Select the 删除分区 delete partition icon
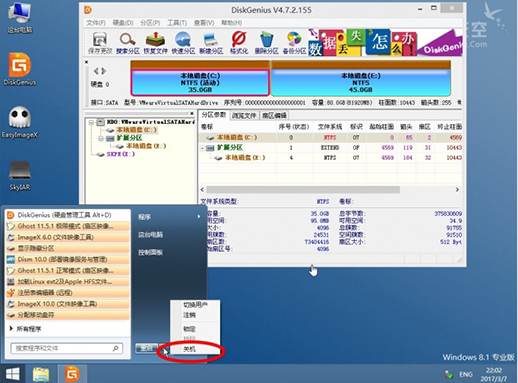Screen dimensions: 518x383 pyautogui.click(x=266, y=43)
